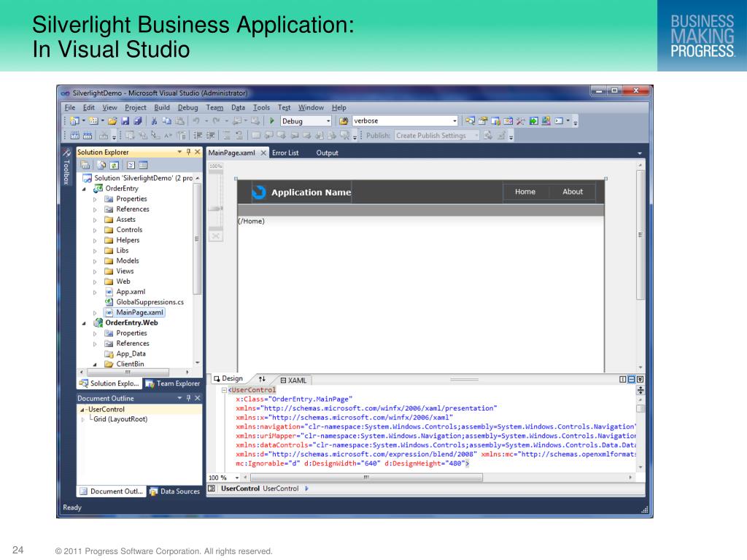Open the Build menu
This screenshot has height=560, width=747.
[162, 108]
